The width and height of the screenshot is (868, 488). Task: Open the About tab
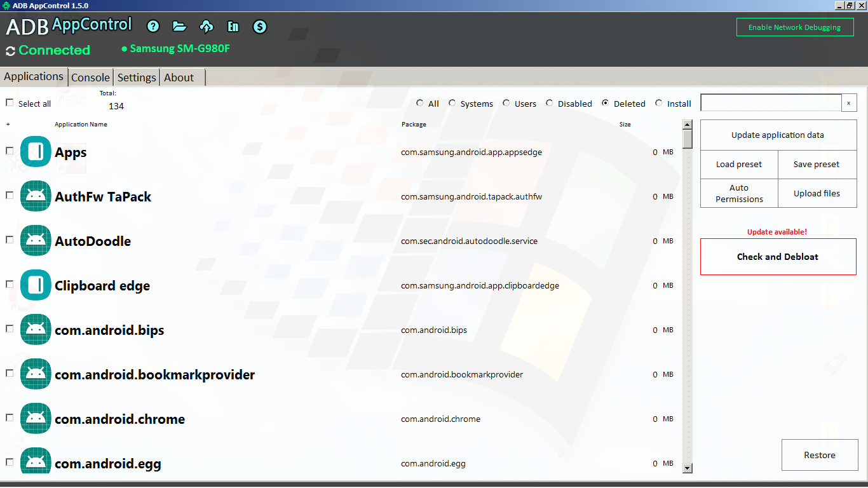[182, 77]
